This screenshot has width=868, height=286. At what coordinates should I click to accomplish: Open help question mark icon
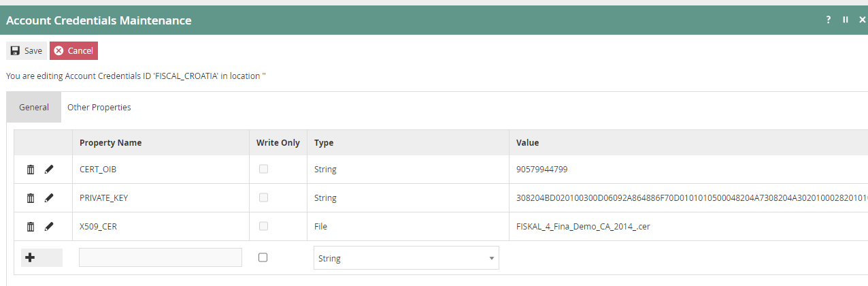[829, 20]
